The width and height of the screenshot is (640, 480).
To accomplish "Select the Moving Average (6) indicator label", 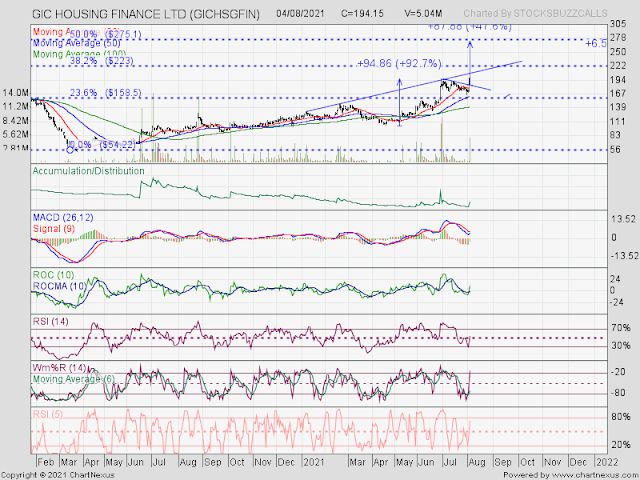I will tap(73, 379).
